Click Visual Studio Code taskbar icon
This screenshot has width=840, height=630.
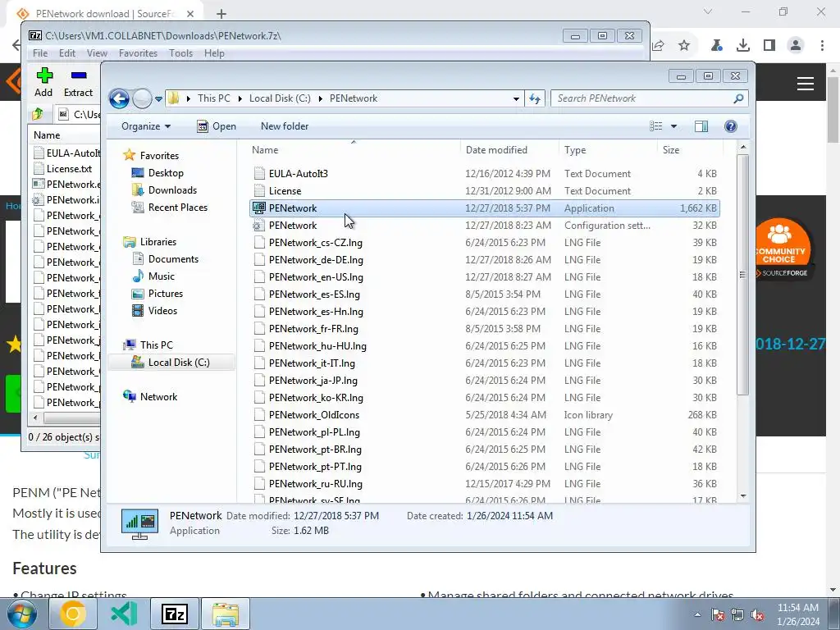coord(124,614)
